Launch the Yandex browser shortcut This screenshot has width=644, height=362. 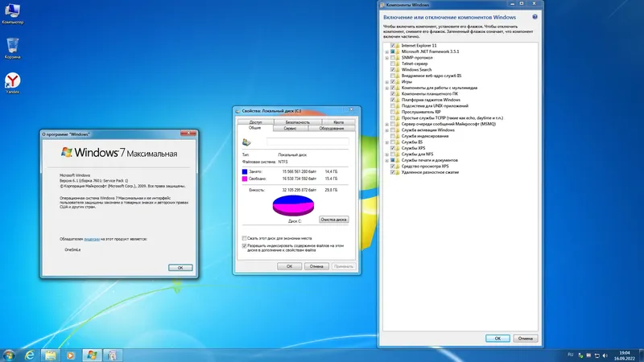tap(12, 83)
